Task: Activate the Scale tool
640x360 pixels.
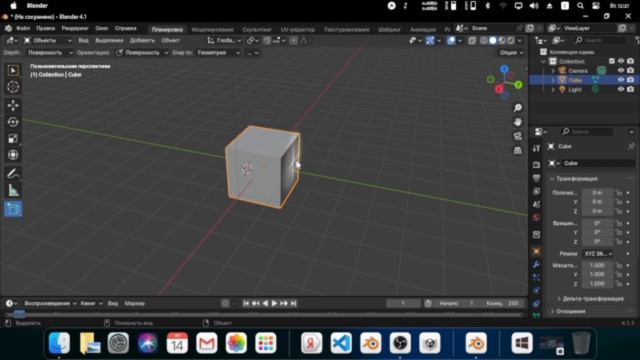Action: (x=13, y=138)
